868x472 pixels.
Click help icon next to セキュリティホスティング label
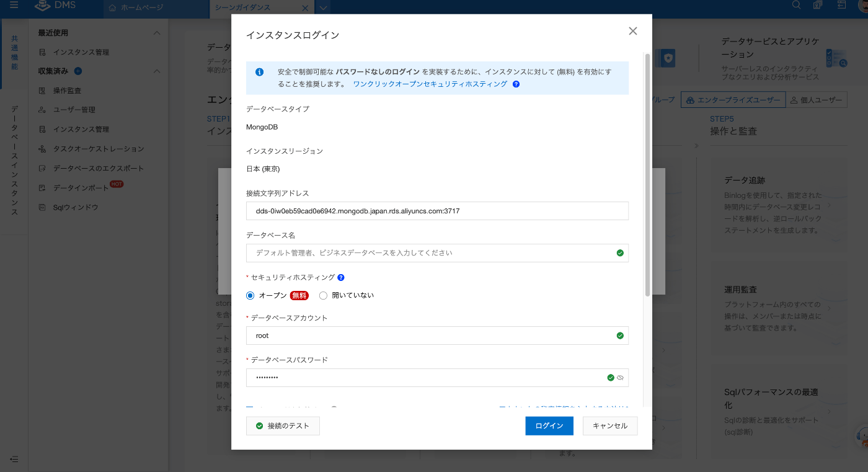341,278
